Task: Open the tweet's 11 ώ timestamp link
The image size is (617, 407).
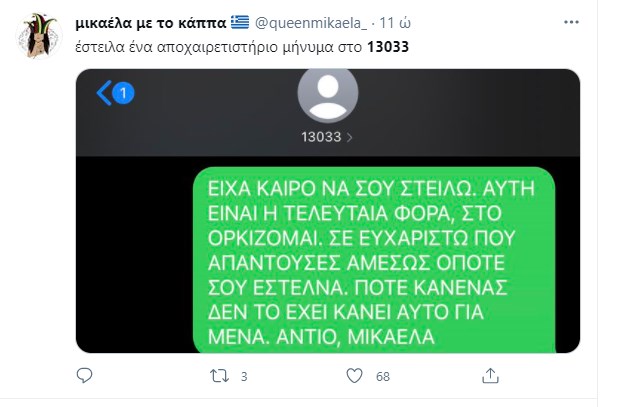Action: point(395,23)
